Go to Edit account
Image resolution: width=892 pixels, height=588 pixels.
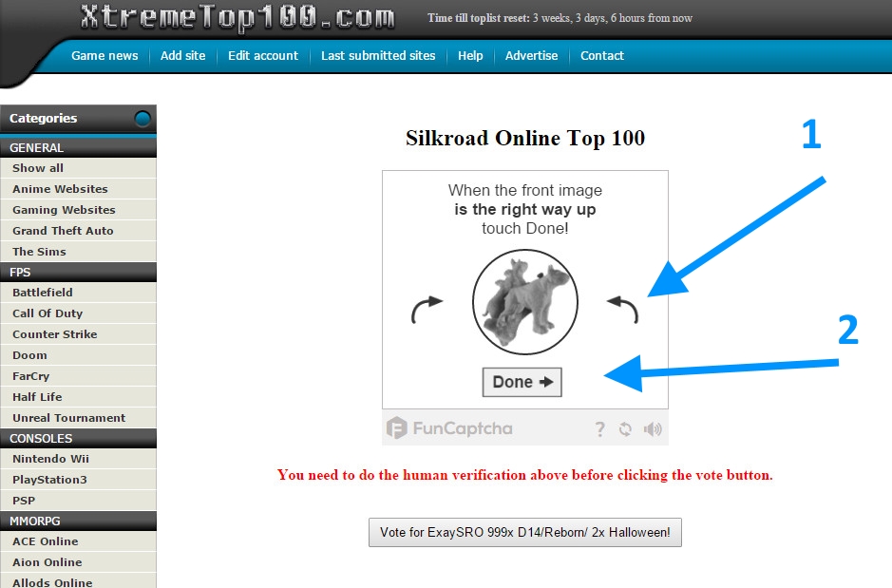coord(263,56)
